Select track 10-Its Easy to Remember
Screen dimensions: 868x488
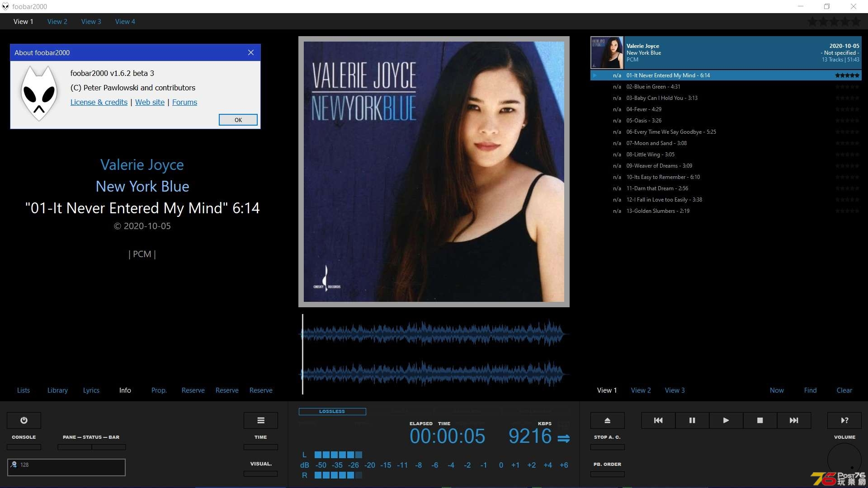(x=726, y=177)
